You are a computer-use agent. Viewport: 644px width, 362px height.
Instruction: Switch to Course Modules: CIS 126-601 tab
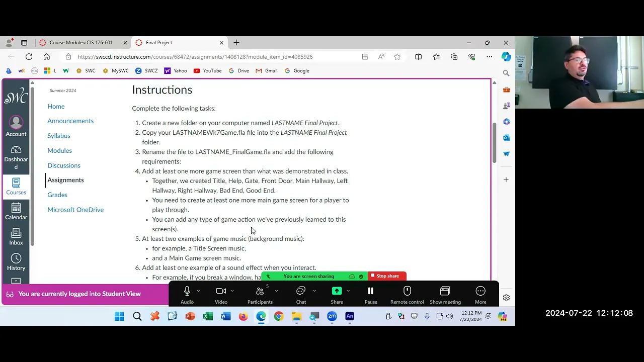(x=80, y=43)
